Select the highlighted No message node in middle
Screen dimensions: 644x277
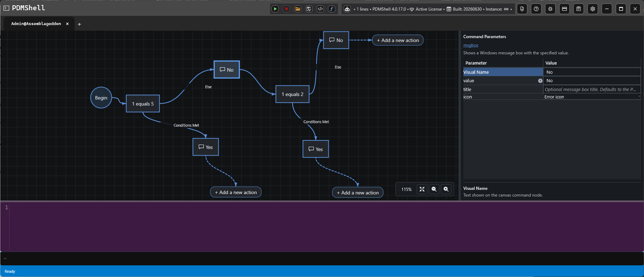coord(227,70)
